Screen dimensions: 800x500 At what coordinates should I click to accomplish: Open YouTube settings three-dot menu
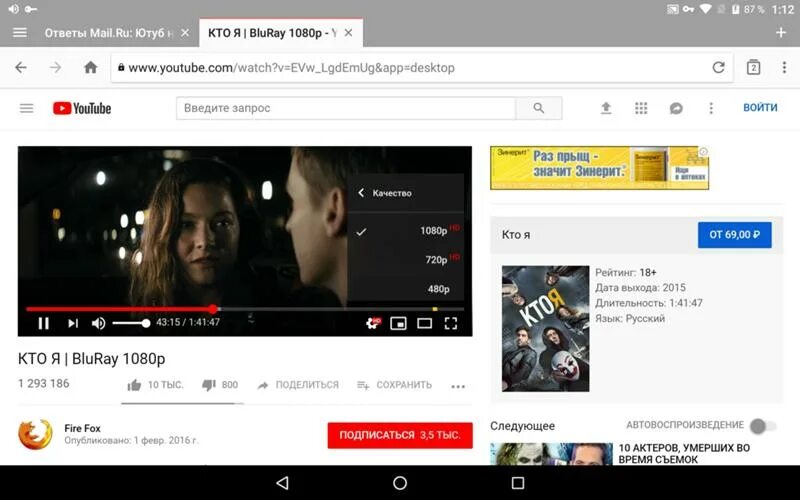click(x=711, y=108)
